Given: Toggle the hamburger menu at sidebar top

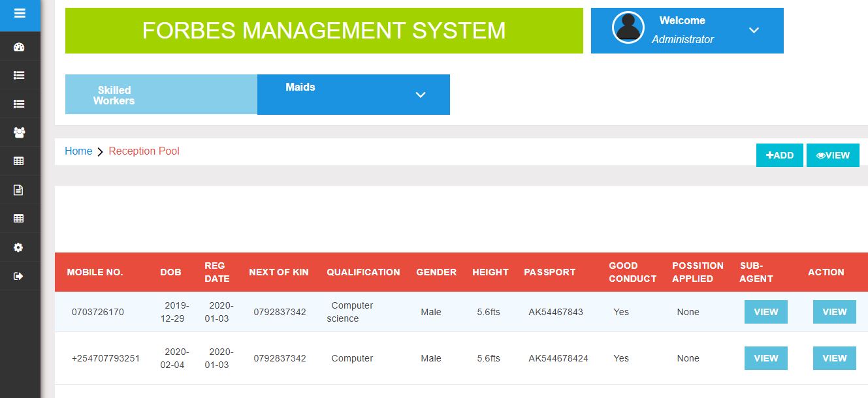Looking at the screenshot, I should 20,13.
